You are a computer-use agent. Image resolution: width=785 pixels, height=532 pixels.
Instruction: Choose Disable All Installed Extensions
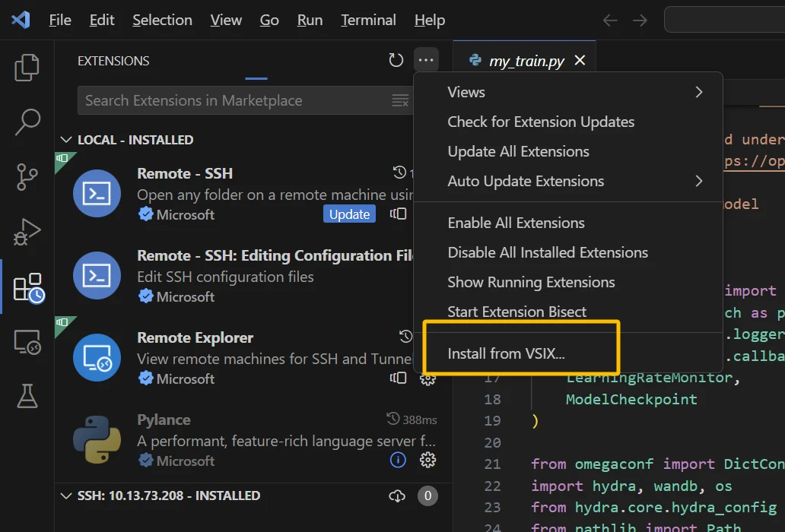pos(548,252)
